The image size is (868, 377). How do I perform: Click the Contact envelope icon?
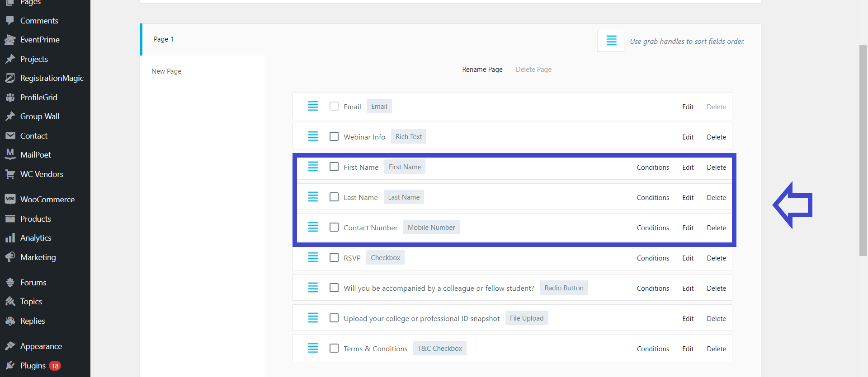pyautogui.click(x=10, y=136)
